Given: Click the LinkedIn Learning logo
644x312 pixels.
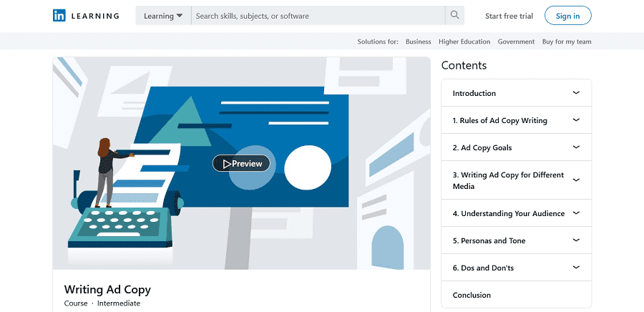Looking at the screenshot, I should click(85, 16).
